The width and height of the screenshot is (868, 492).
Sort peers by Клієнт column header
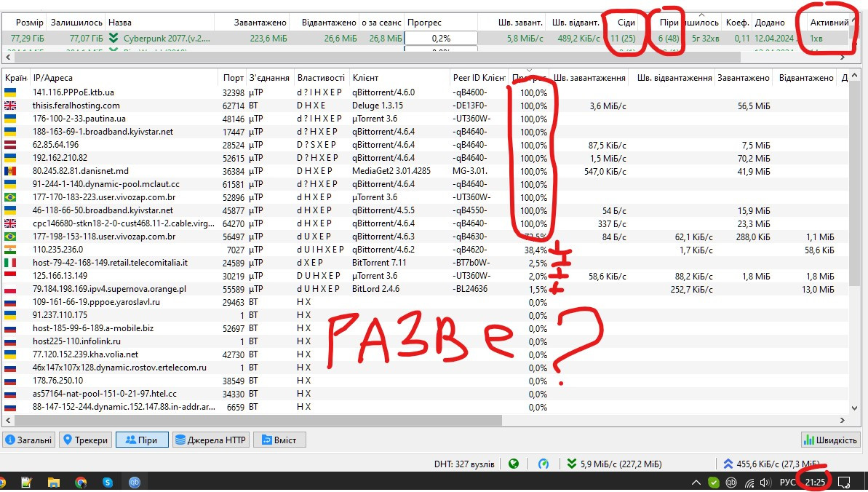pos(399,78)
